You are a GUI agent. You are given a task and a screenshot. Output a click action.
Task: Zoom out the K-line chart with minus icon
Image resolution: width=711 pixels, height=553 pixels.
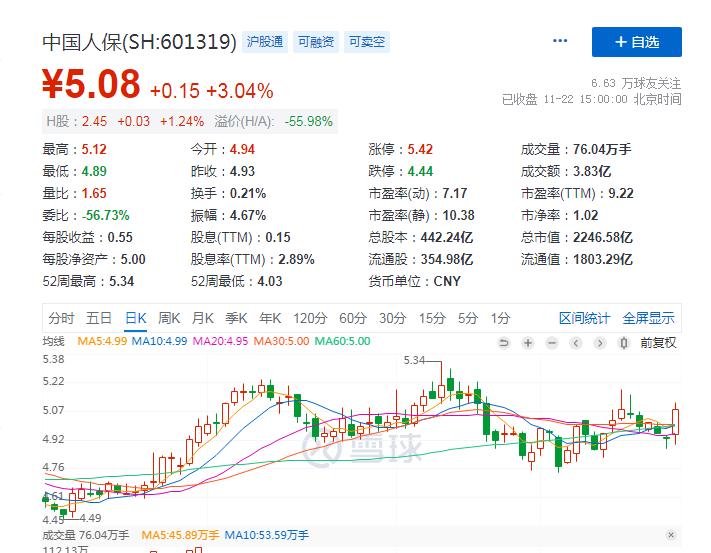[x=552, y=343]
